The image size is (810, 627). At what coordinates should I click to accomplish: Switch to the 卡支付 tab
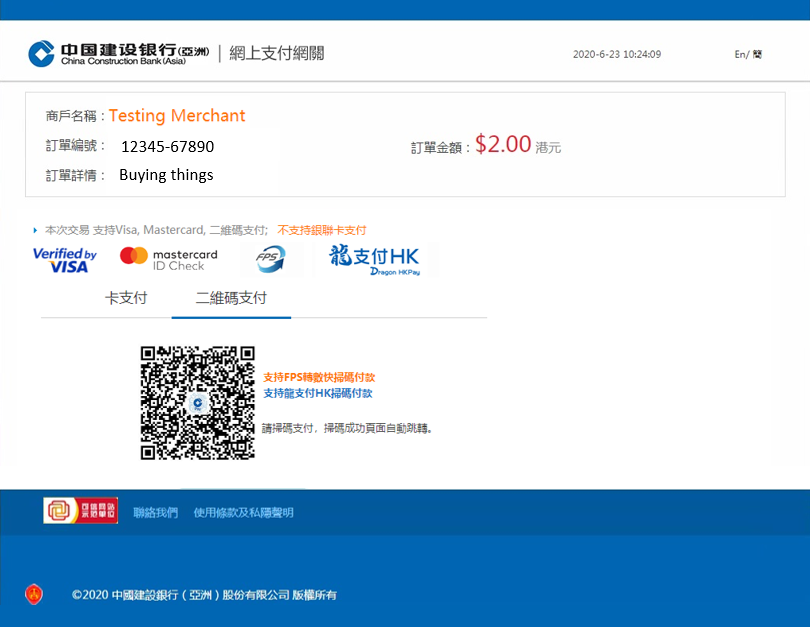coord(126,298)
